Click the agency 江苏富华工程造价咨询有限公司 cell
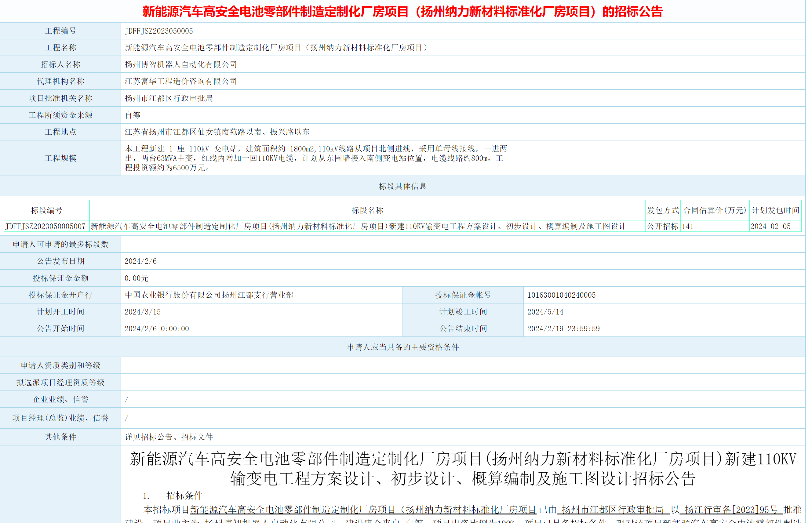 [x=180, y=81]
